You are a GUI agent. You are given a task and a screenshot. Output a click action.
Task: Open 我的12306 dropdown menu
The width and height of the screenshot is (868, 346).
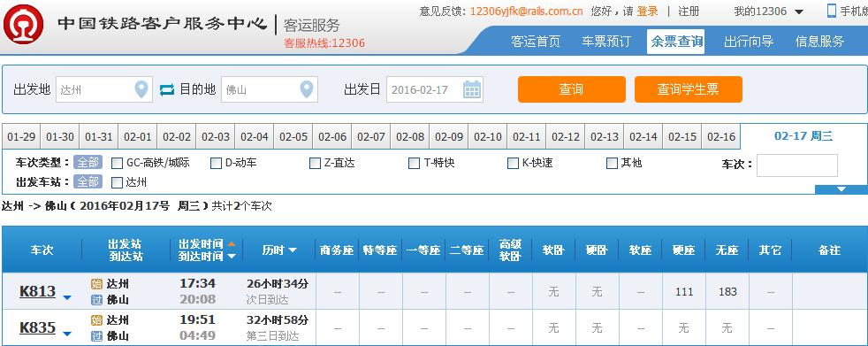[x=769, y=12]
